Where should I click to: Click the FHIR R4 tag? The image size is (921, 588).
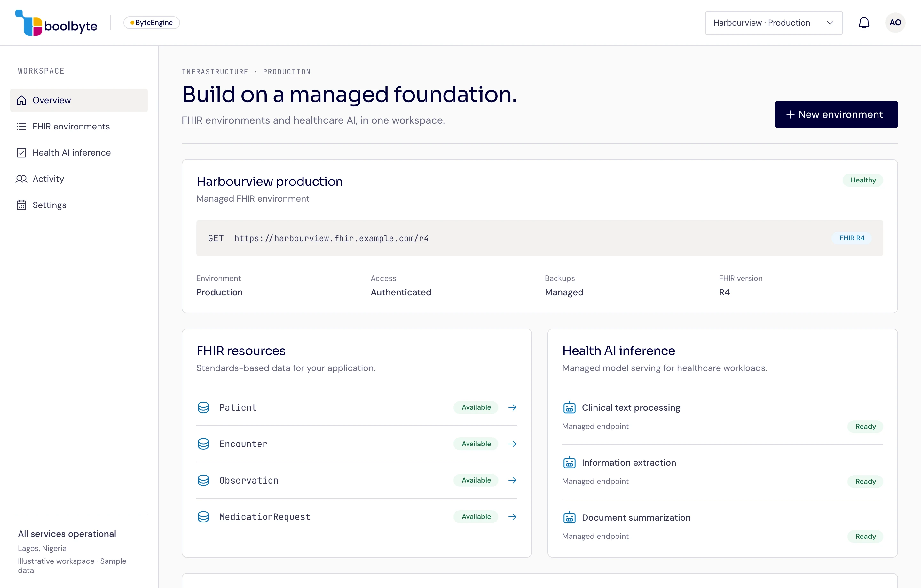coord(852,238)
